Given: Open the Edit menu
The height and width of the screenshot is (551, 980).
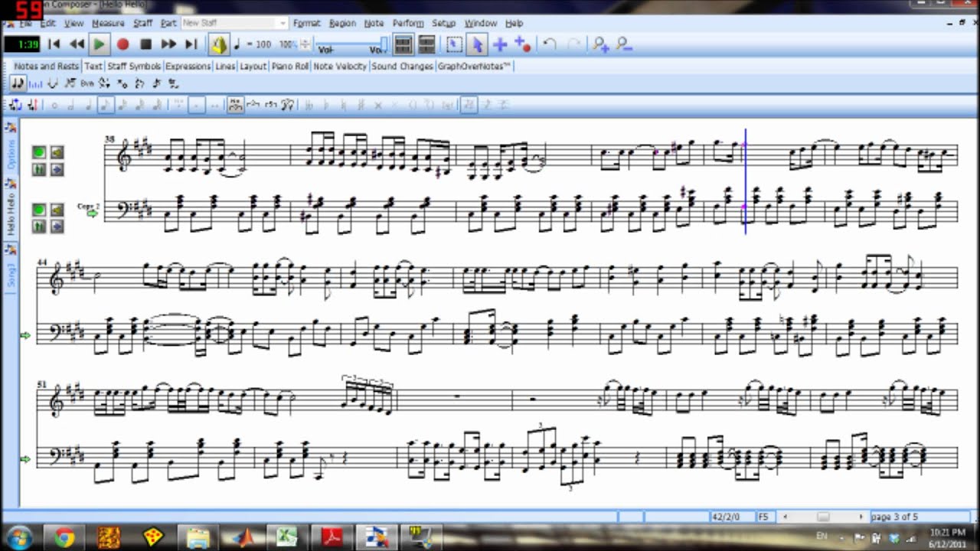Looking at the screenshot, I should coord(47,24).
